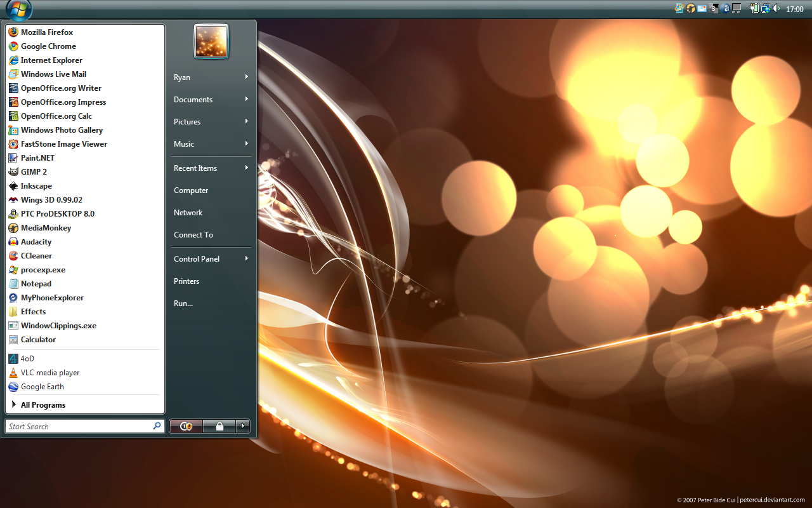
Task: Open OpenOffice.org Impress
Action: tap(85, 102)
